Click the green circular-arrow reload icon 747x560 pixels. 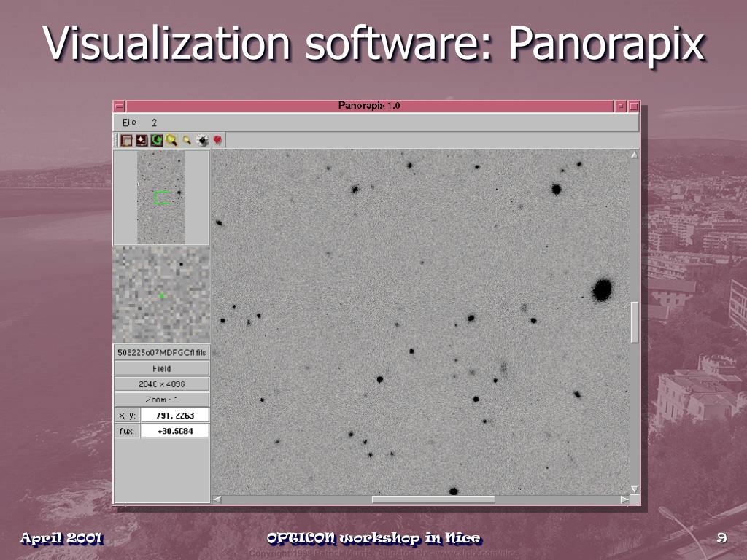pos(156,140)
